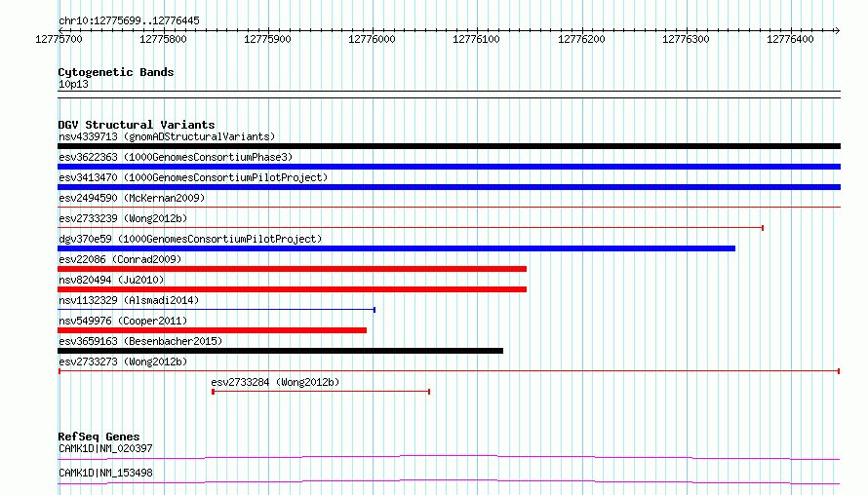Screen dimensions: 868x495
Task: Click ruler position 12775900
Action: (267, 39)
